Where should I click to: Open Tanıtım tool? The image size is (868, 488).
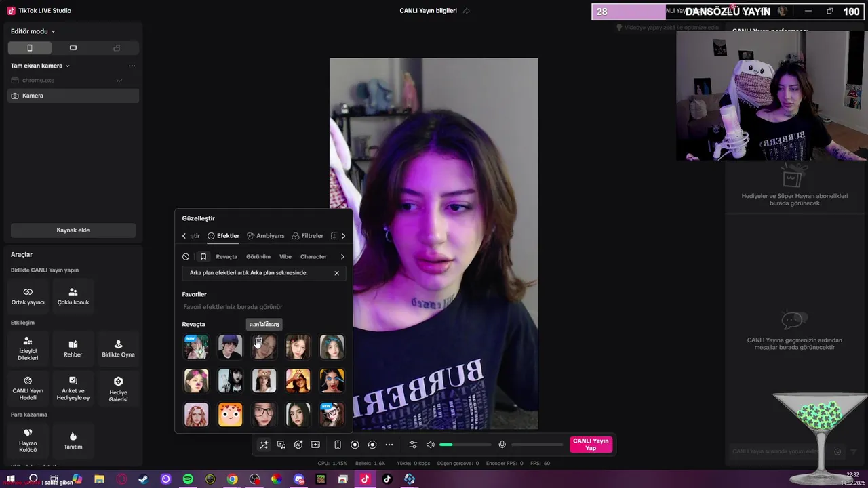tap(73, 440)
